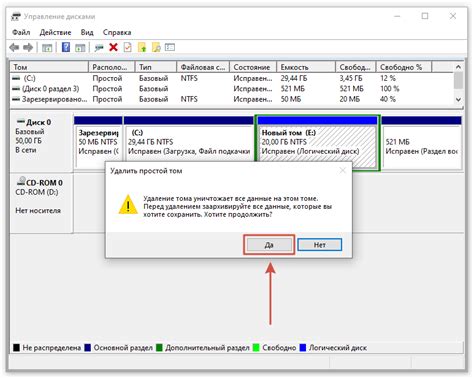Open the Справка menu
Viewport: 474px width, 379px height.
point(117,32)
